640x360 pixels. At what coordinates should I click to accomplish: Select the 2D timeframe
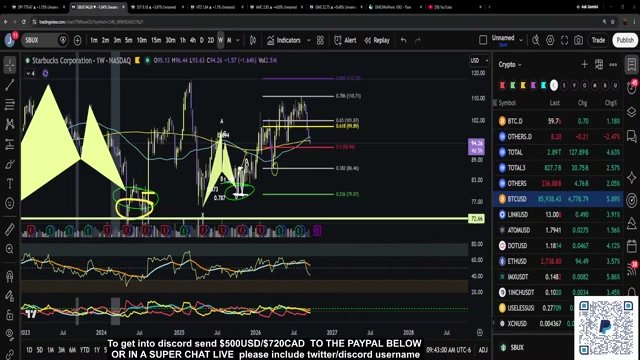(211, 40)
